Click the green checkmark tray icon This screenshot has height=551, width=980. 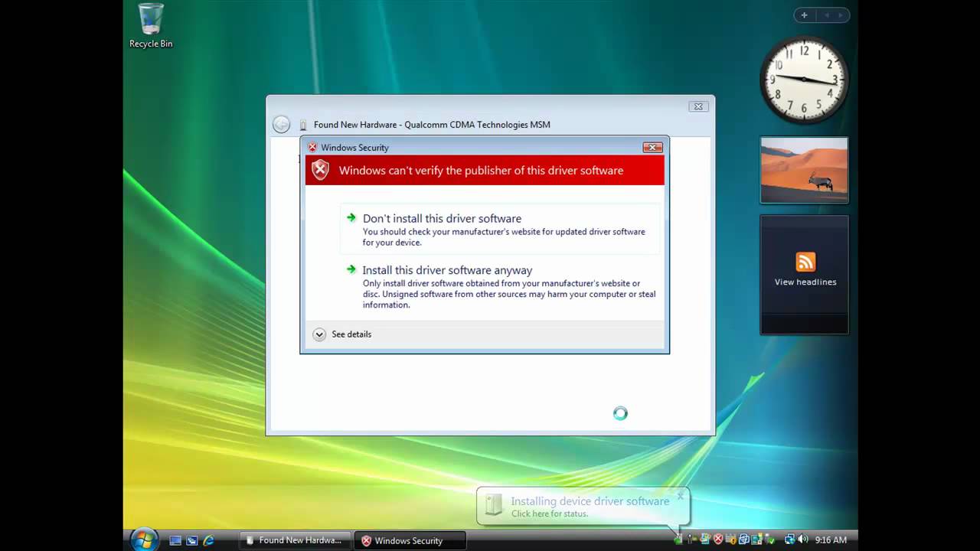click(770, 539)
